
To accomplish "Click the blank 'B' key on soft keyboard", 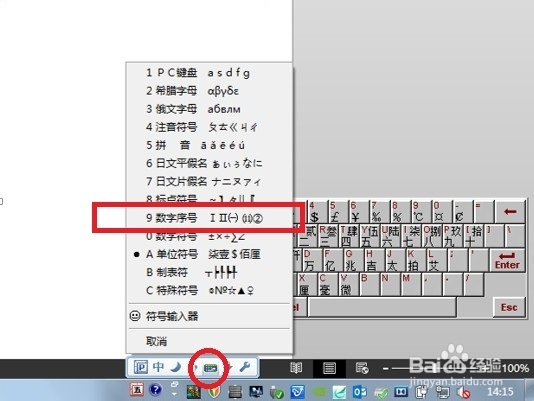I will 370,284.
